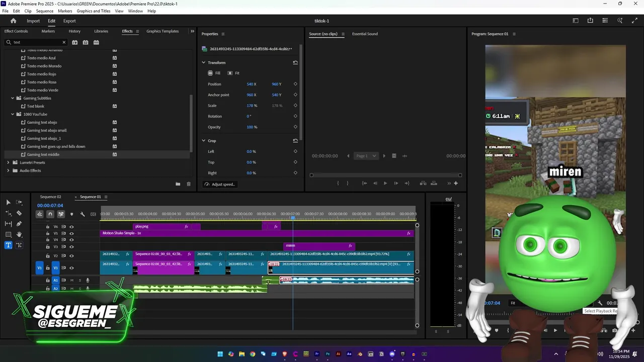Hide track V5 with eye icon
Viewport: 644px width, 362px height.
tap(71, 233)
